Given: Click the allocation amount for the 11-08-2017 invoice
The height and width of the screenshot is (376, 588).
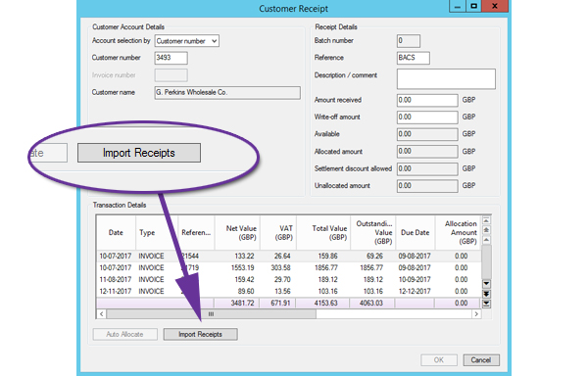Looking at the screenshot, I should 461,279.
